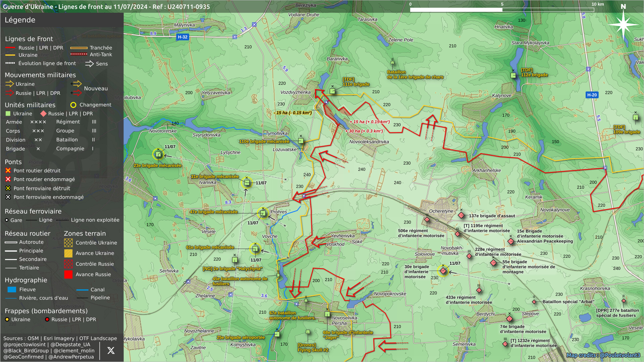Click the 137e brigade d'assaut red diamond
644x362 pixels.
click(x=461, y=215)
